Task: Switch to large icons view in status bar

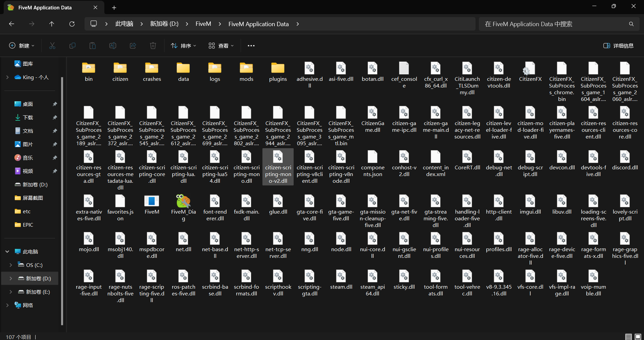Action: [x=638, y=337]
